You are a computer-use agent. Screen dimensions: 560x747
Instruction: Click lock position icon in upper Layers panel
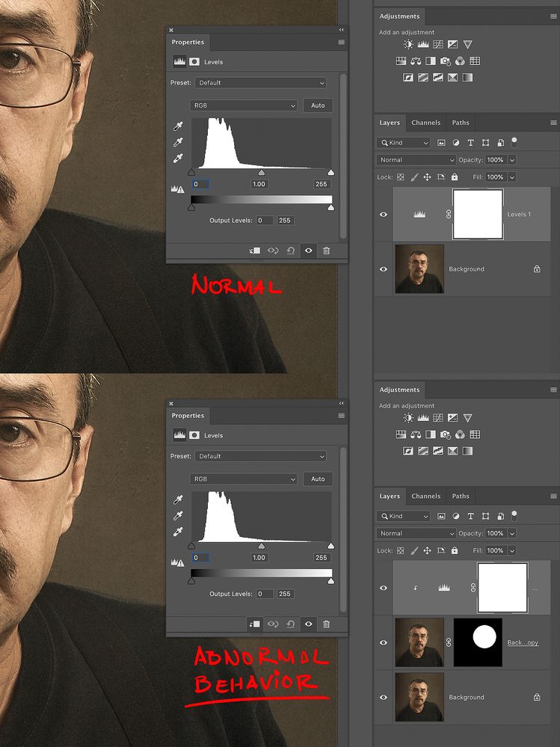tap(427, 177)
